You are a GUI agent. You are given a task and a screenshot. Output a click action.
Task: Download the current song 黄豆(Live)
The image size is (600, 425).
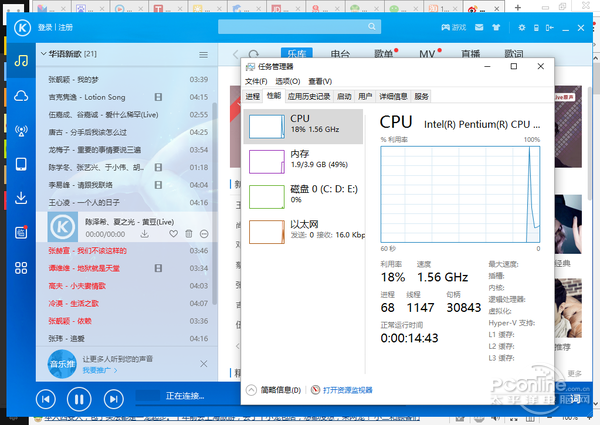[144, 234]
